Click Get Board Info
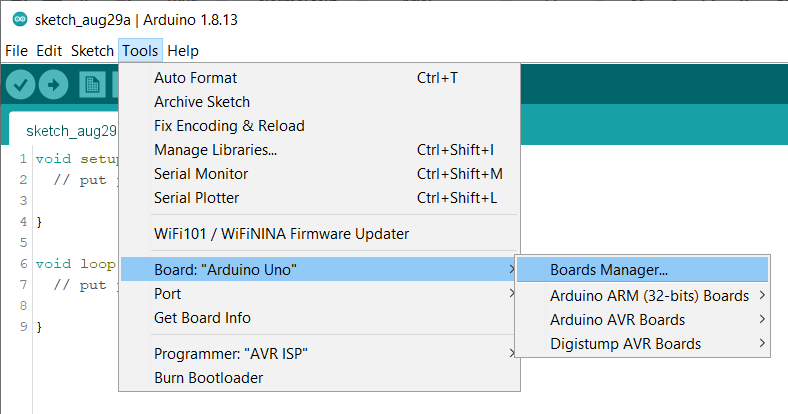This screenshot has height=414, width=788. (202, 318)
